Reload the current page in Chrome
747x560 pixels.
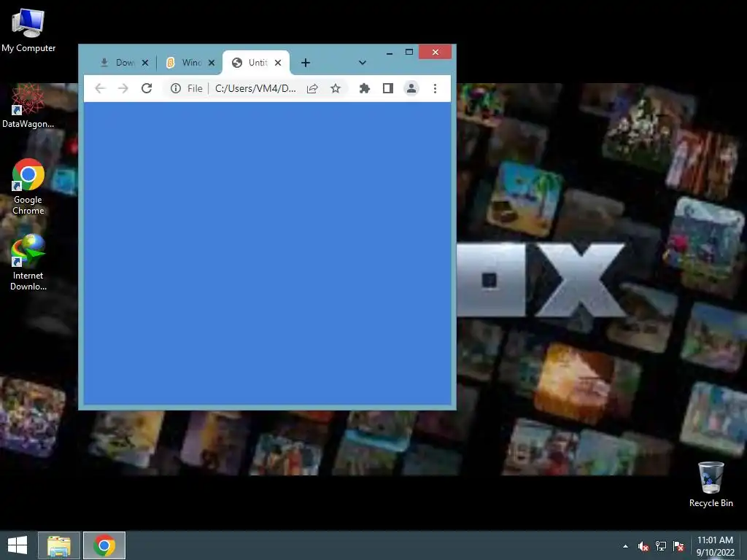(x=147, y=88)
